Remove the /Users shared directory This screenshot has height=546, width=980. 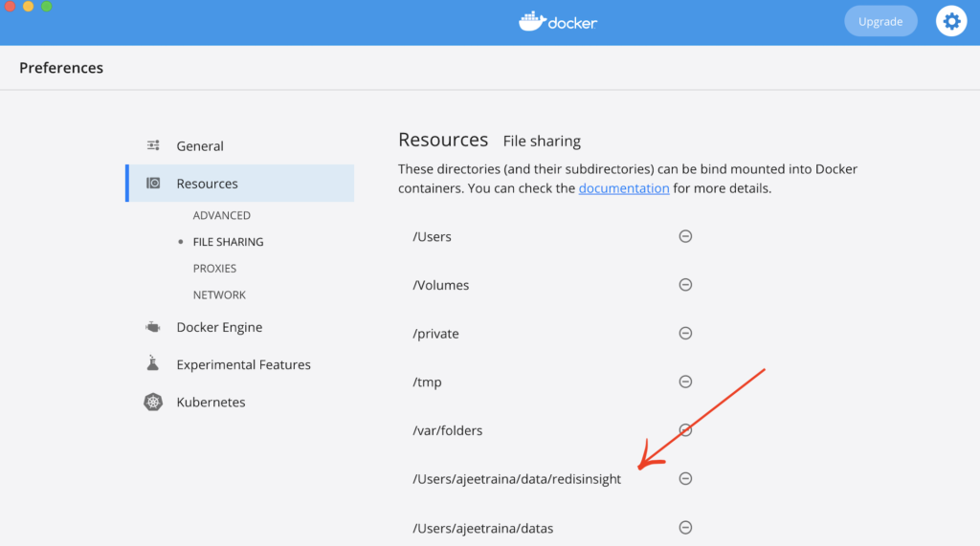685,236
